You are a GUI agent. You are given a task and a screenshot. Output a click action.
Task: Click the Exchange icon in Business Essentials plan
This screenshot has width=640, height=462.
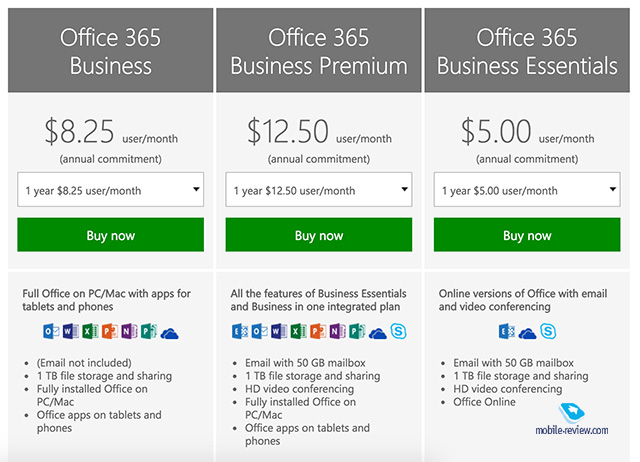point(507,331)
